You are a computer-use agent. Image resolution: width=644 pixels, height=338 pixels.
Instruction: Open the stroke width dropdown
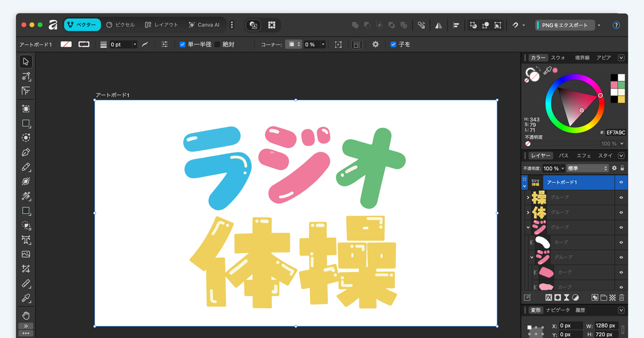click(134, 45)
